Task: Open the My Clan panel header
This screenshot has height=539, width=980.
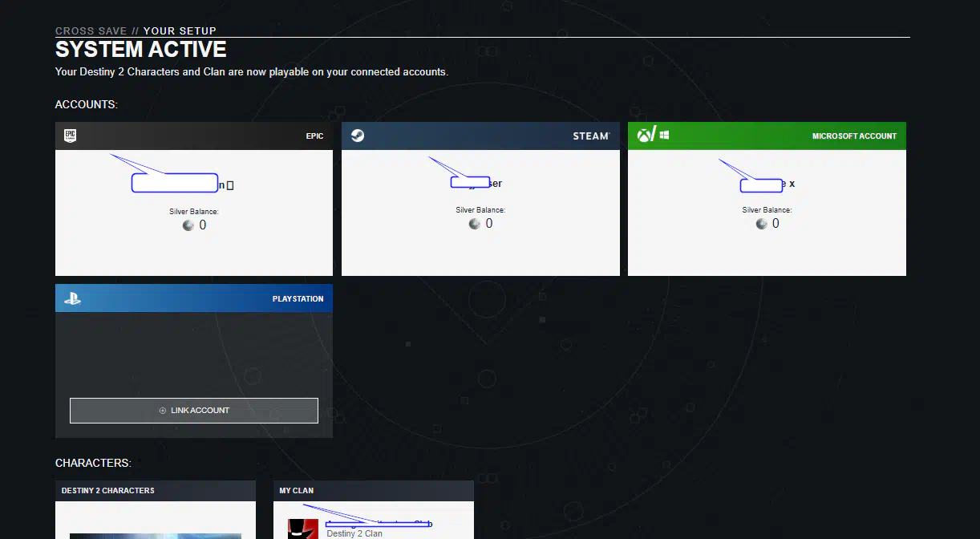Action: [297, 490]
